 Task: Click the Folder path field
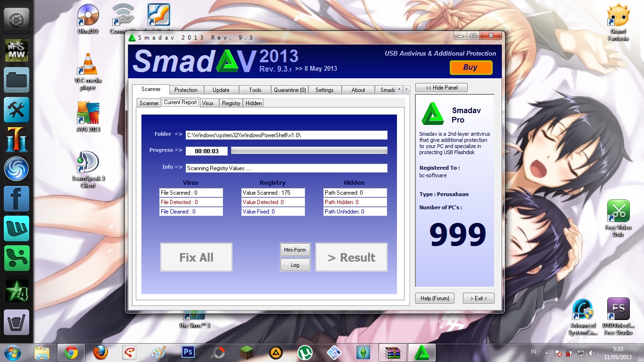[x=286, y=135]
